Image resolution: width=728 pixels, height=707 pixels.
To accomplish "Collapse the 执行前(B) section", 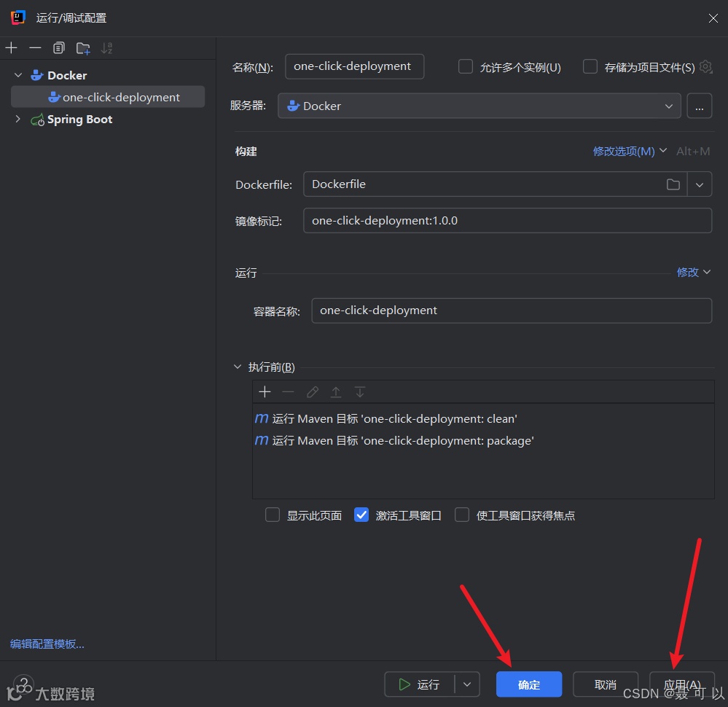I will coord(238,367).
